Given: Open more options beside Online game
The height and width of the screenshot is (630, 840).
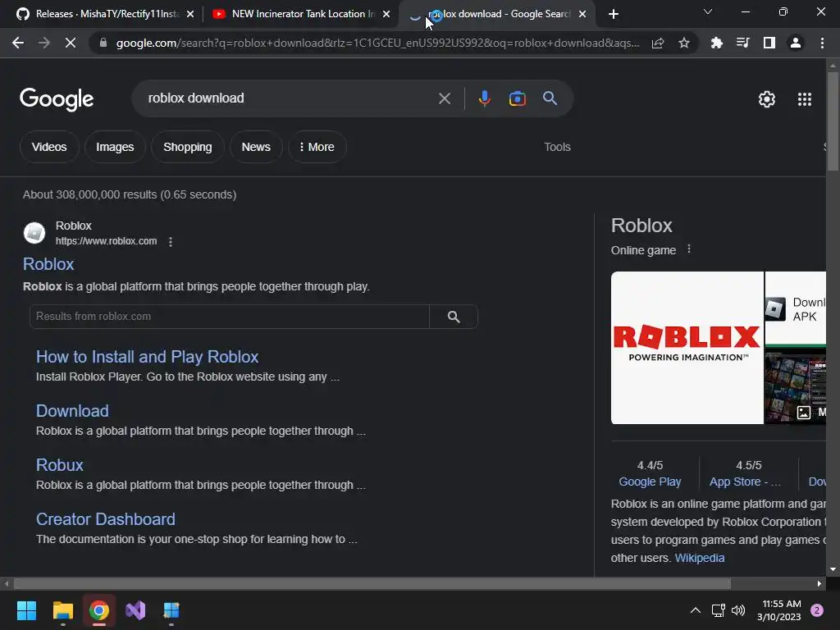Looking at the screenshot, I should tap(689, 249).
